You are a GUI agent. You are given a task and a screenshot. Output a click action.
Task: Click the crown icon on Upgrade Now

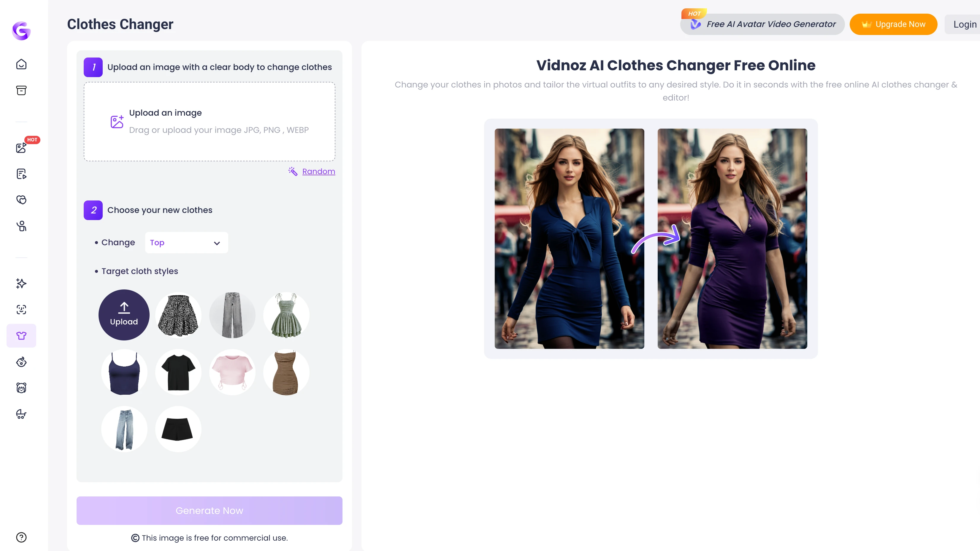pyautogui.click(x=867, y=24)
